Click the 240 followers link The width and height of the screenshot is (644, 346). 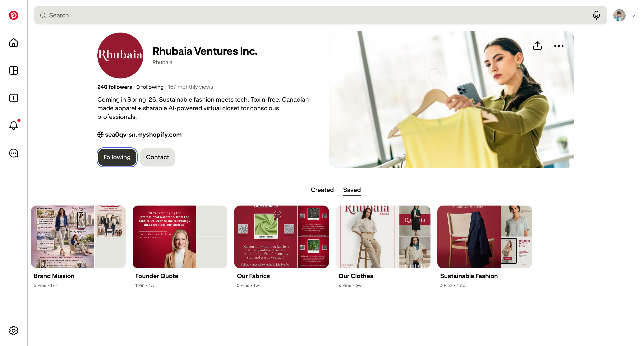[114, 87]
